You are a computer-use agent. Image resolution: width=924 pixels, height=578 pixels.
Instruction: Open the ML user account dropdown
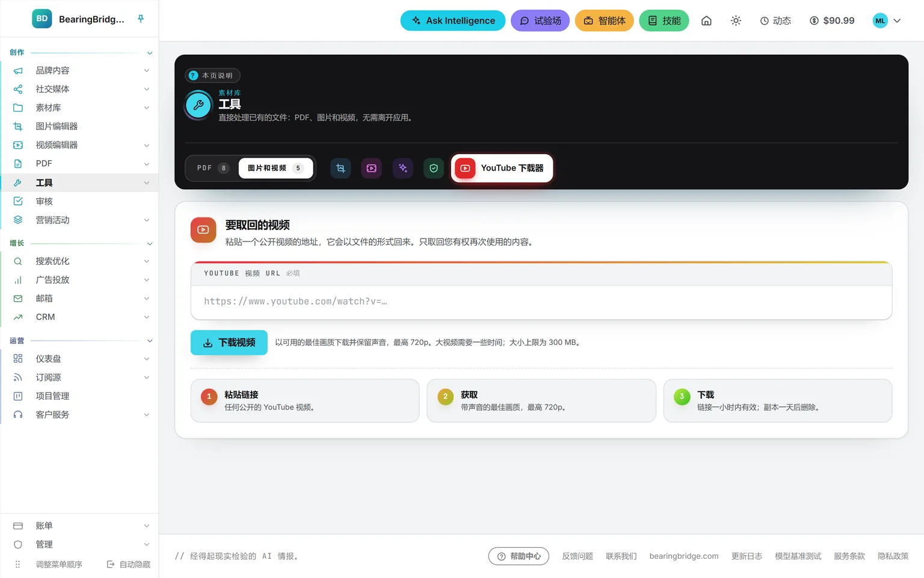coord(887,20)
